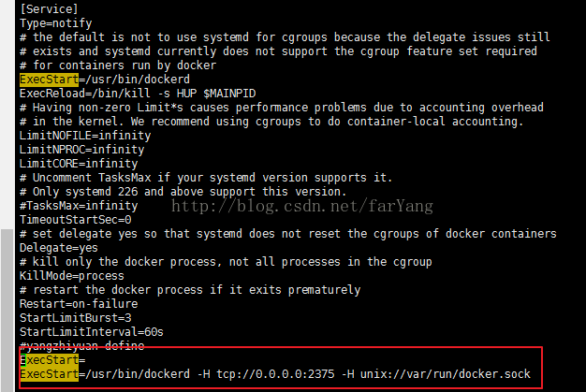
Task: Click the blog.csdn.net/farYang watermark URL
Action: pos(302,206)
